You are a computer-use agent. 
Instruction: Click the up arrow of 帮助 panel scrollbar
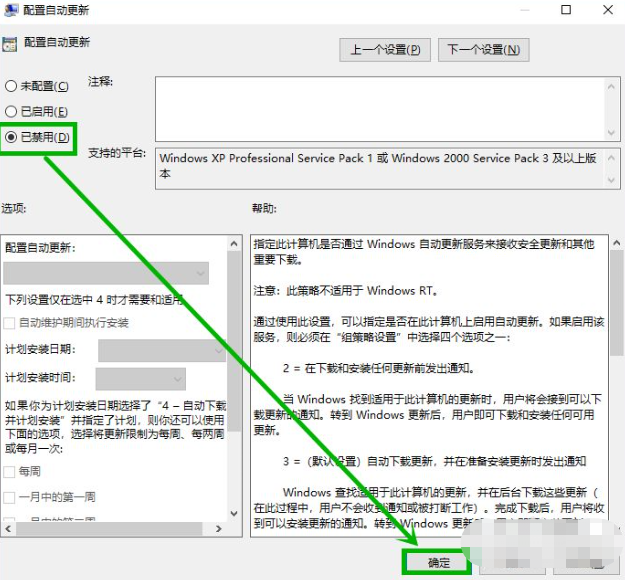click(617, 243)
